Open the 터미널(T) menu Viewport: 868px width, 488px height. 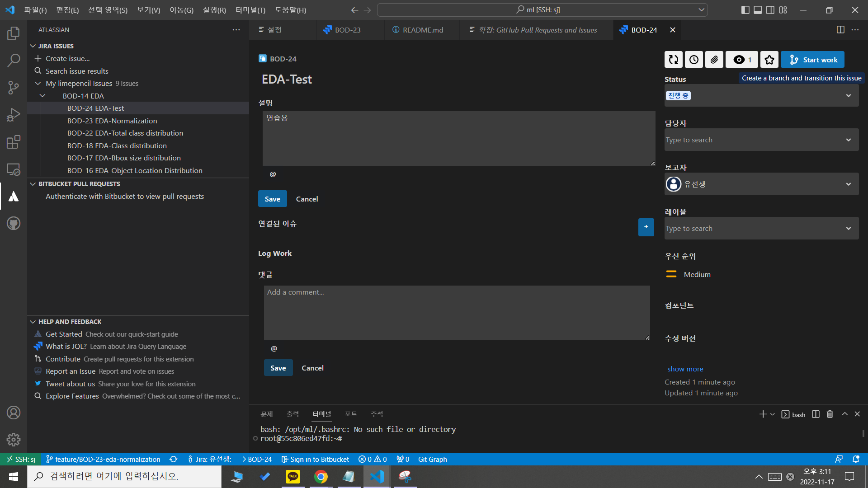(x=250, y=10)
